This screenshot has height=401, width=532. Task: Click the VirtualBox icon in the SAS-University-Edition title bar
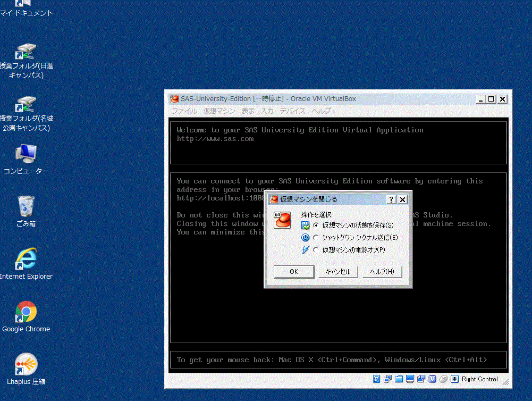click(174, 99)
